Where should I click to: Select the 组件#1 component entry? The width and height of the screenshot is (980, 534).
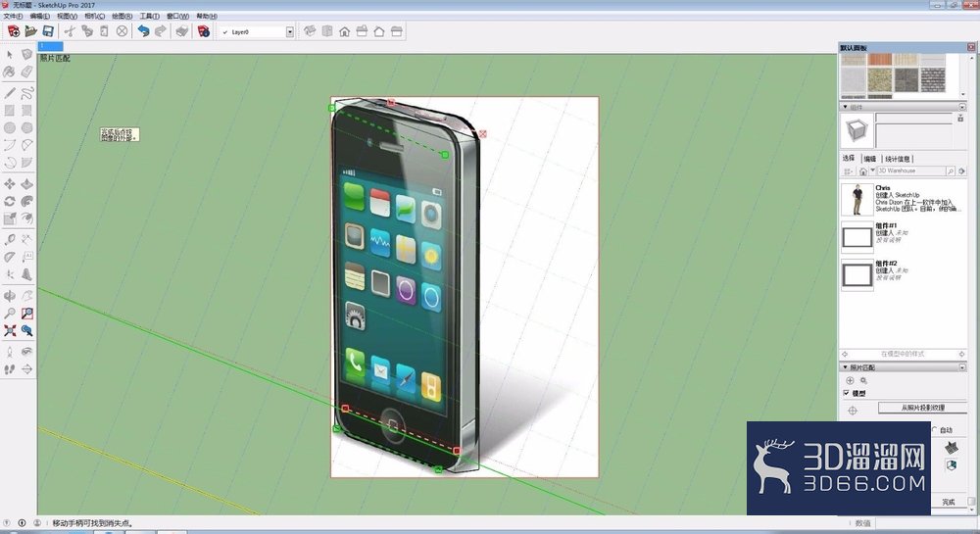click(902, 237)
